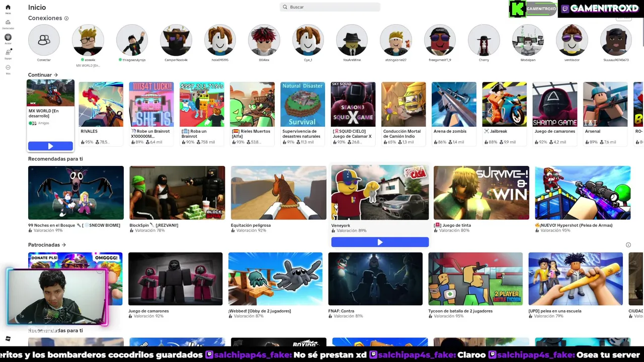Open the BlockSpin recommended game
The height and width of the screenshot is (362, 644).
pyautogui.click(x=177, y=193)
